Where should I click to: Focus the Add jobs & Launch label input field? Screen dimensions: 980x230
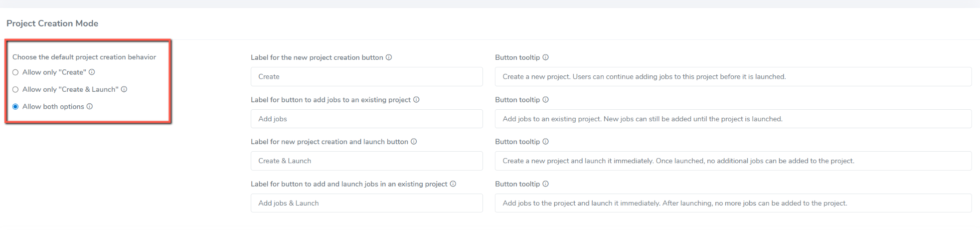[367, 203]
